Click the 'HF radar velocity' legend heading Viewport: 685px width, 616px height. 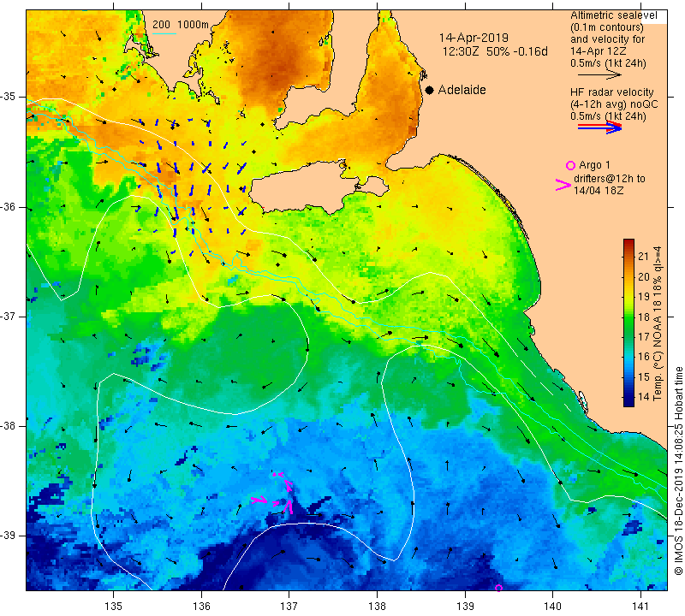coord(611,92)
